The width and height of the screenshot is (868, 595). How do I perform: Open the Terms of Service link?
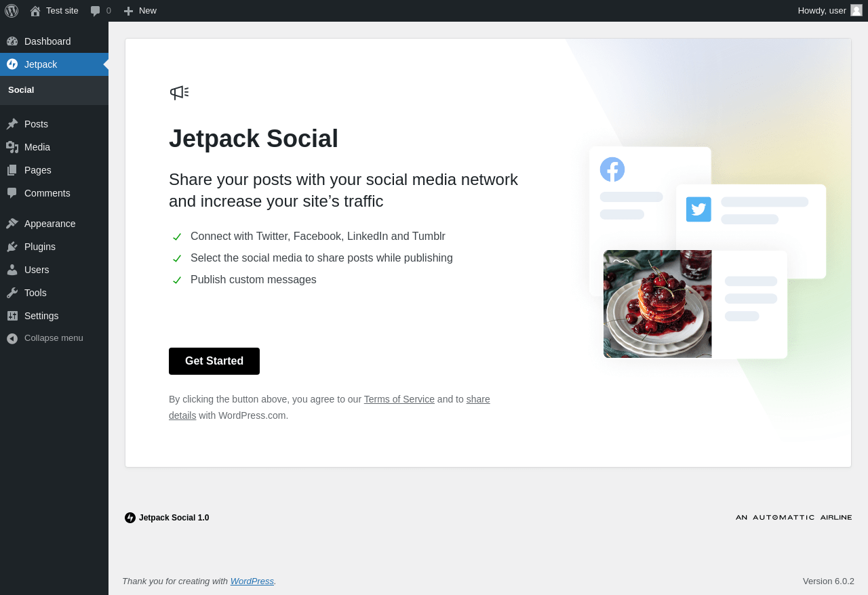point(399,399)
